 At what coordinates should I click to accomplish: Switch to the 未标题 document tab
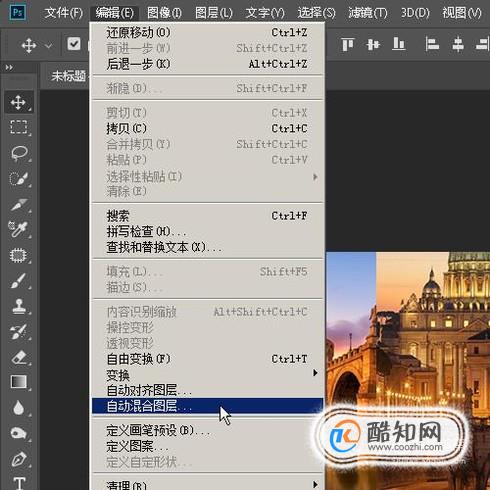[68, 76]
